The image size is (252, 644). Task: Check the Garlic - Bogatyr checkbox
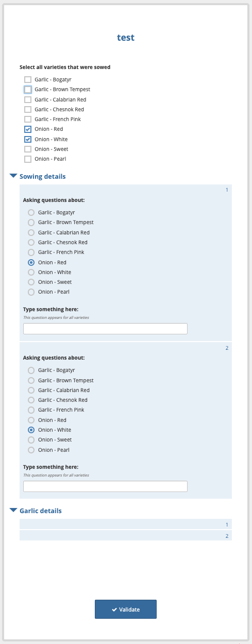(x=28, y=80)
